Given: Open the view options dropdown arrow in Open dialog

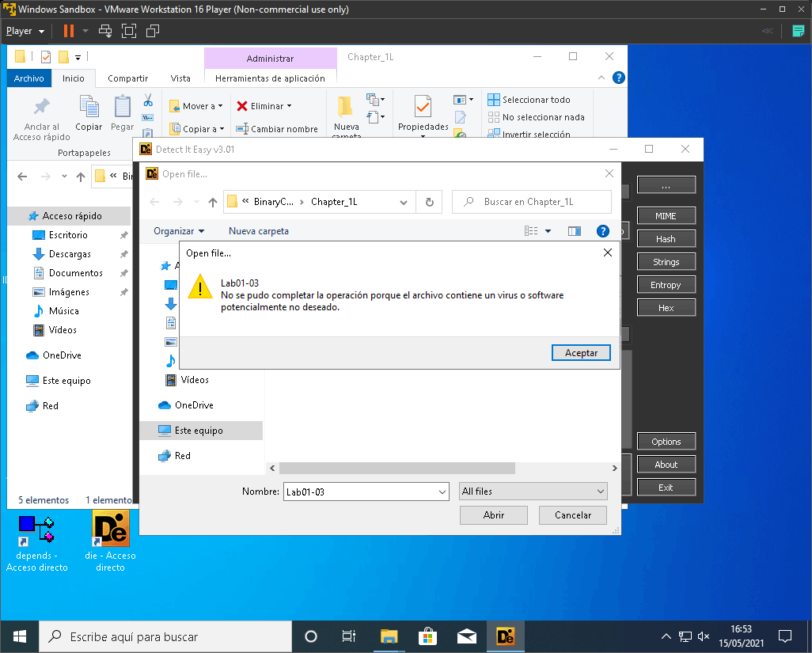Looking at the screenshot, I should (548, 231).
